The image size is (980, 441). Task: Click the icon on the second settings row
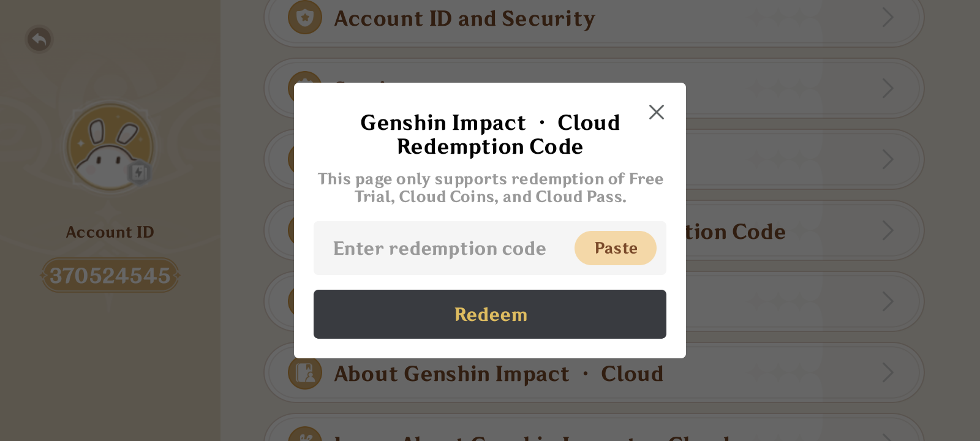(305, 88)
